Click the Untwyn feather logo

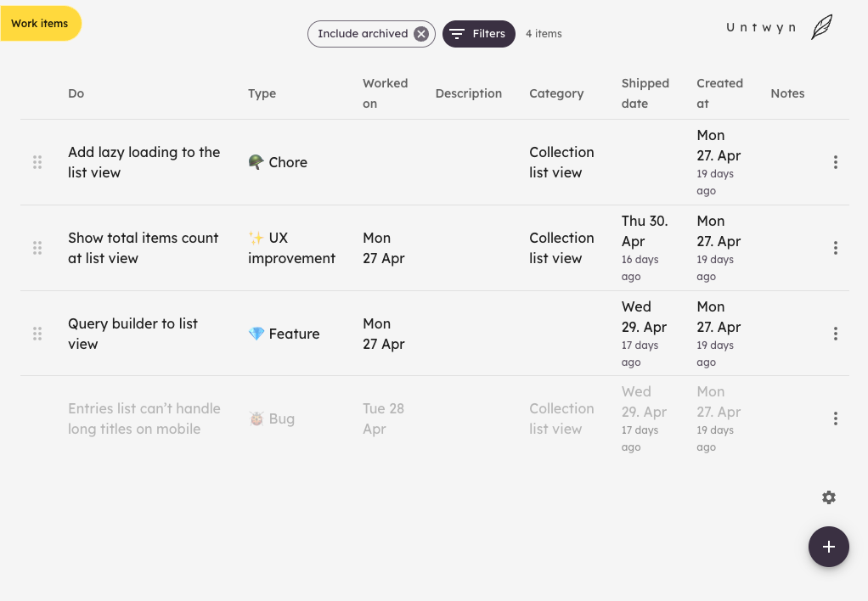tap(821, 26)
